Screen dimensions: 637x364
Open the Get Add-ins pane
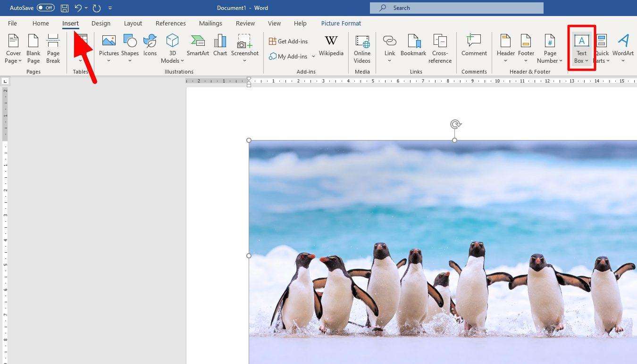288,41
